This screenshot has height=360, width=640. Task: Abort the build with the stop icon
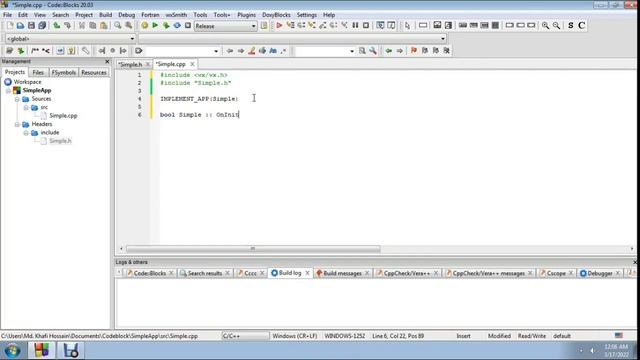(x=188, y=26)
